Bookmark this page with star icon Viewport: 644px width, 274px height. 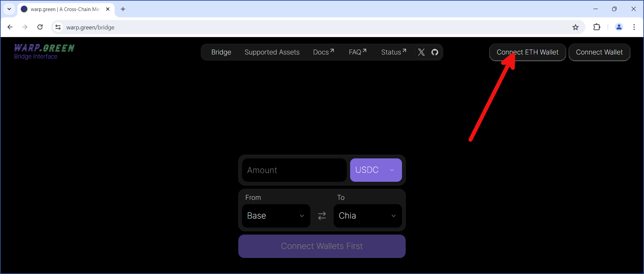point(575,27)
